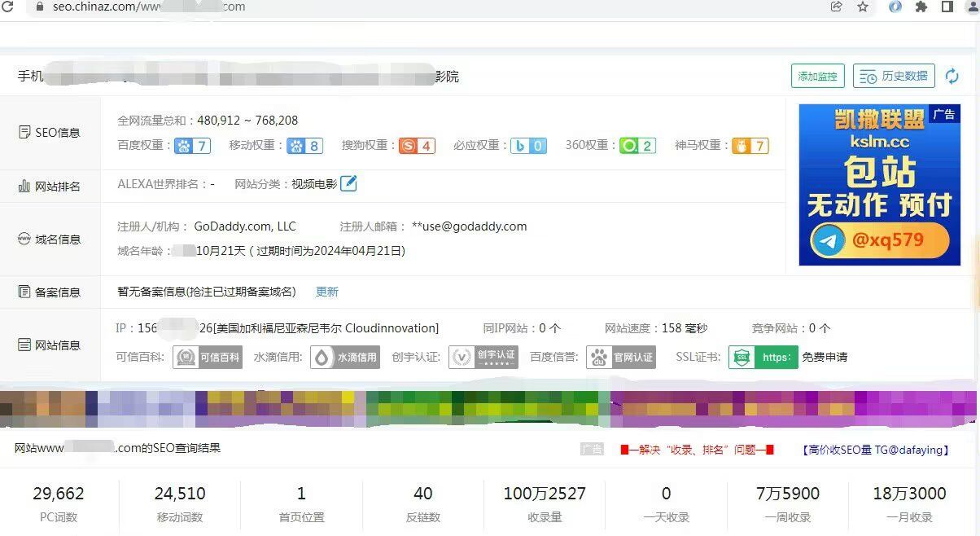Viewport: 980px width, 536px height.
Task: Click 同IP网站 count 0 个
Action: point(550,328)
